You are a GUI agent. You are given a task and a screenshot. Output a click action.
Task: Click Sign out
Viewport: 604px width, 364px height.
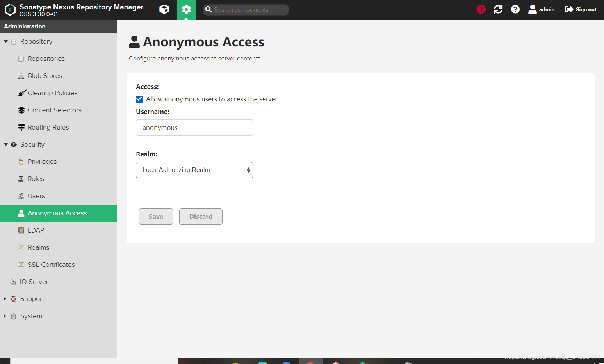pyautogui.click(x=581, y=9)
